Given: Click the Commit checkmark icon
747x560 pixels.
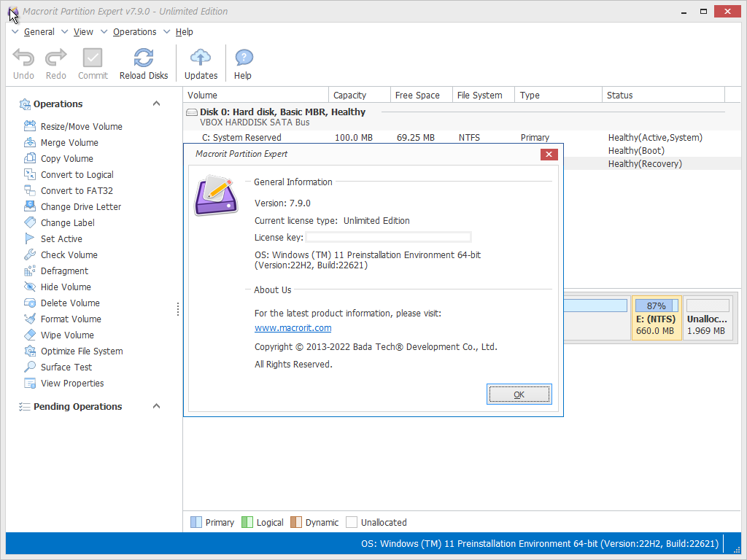Looking at the screenshot, I should click(x=93, y=58).
